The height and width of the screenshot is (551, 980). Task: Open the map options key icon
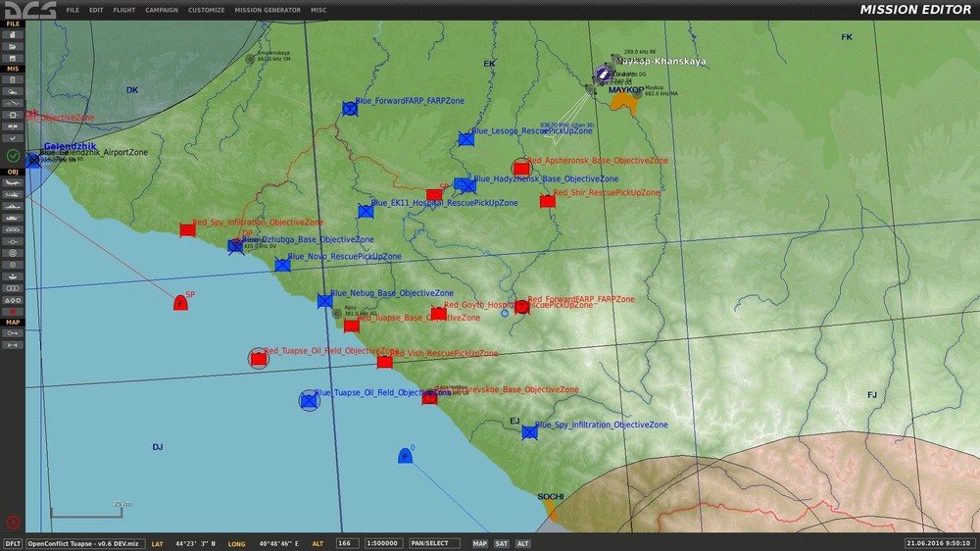coord(13,333)
